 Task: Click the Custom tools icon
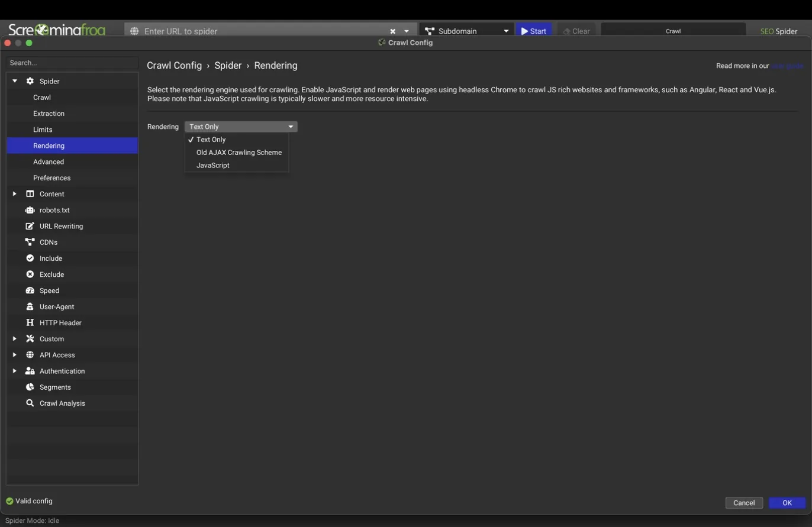coord(30,339)
